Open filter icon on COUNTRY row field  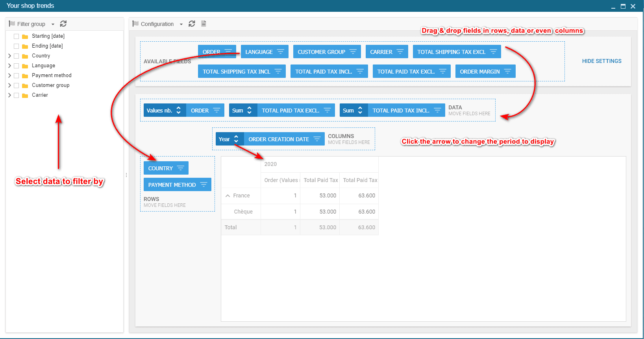coord(180,168)
